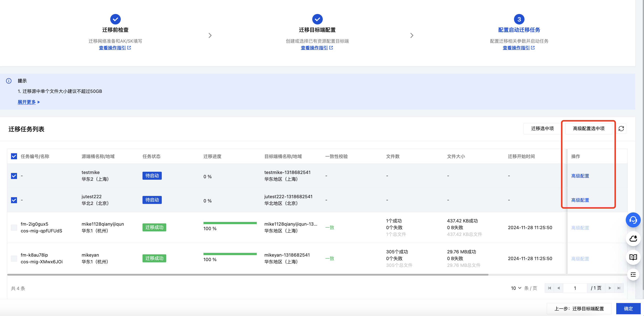
Task: Open the 10 条/页 page size dropdown
Action: [516, 288]
